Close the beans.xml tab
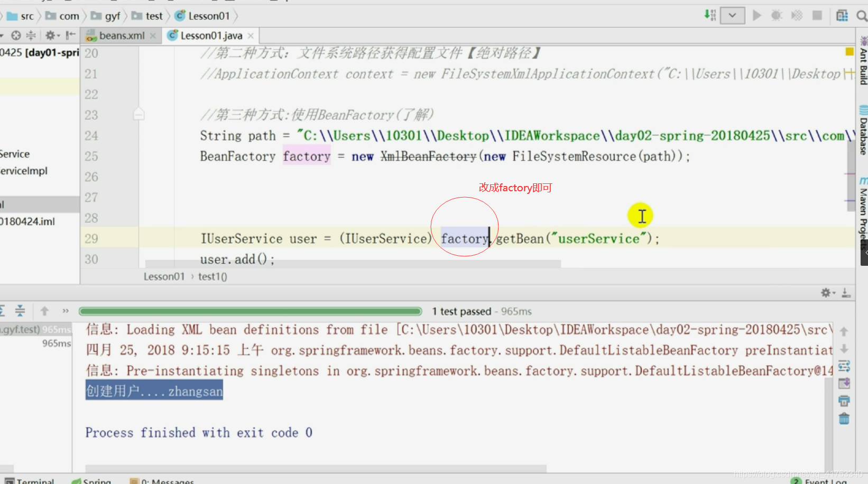Viewport: 868px width, 484px height. coord(153,35)
